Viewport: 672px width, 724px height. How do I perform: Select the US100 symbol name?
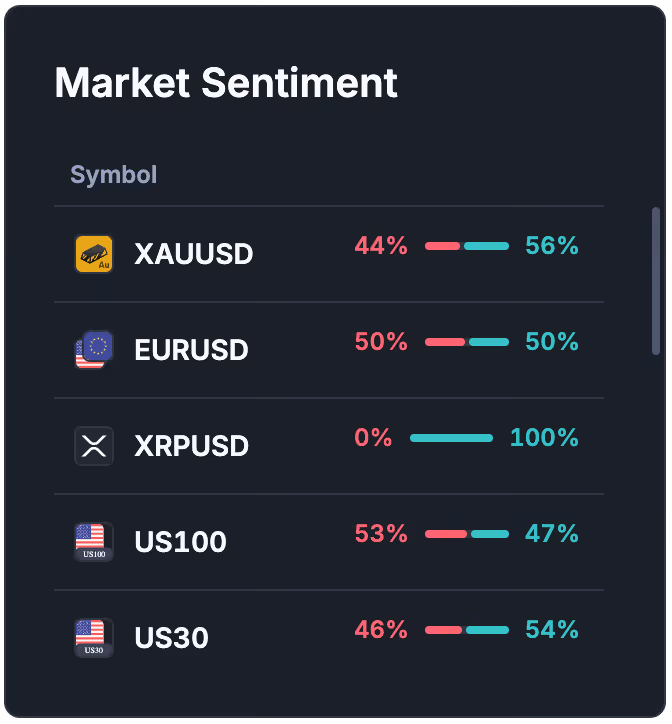point(180,542)
